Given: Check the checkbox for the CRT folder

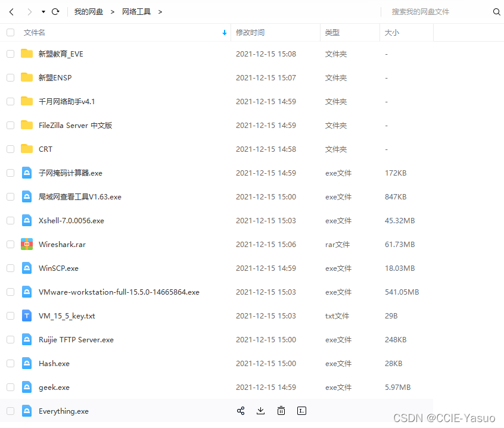Looking at the screenshot, I should click(10, 149).
